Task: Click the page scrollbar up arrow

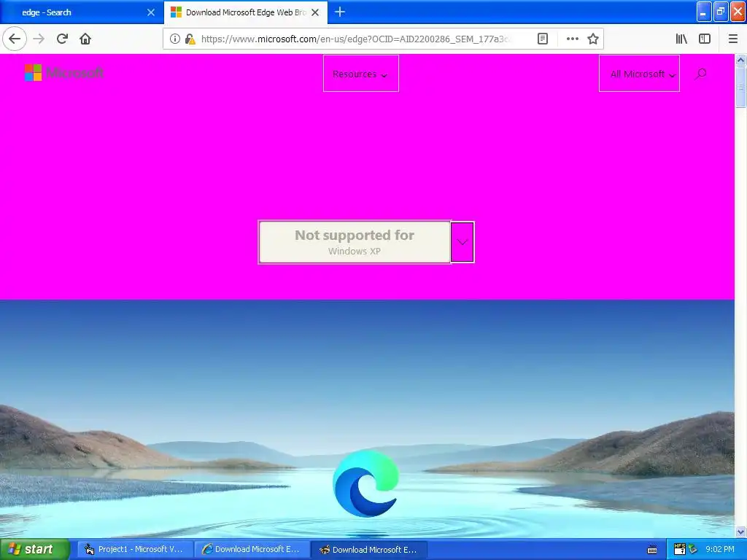Action: pos(740,60)
